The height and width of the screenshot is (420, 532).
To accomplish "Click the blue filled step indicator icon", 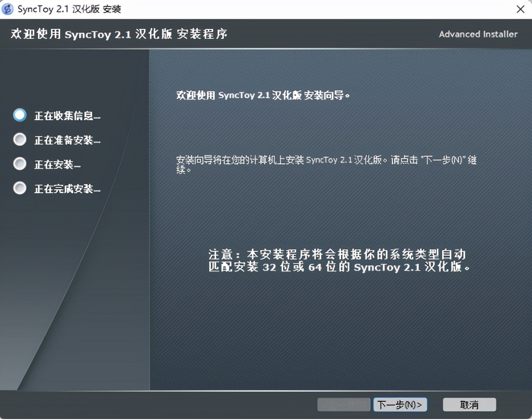I will pos(19,114).
